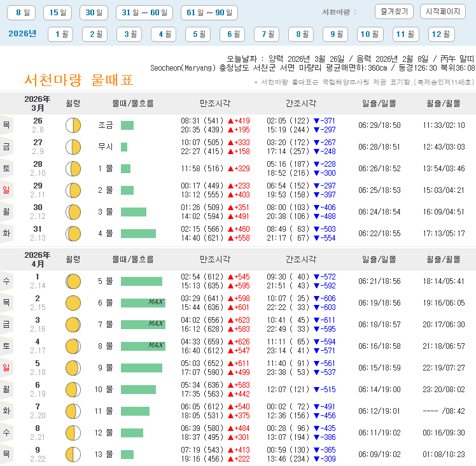This screenshot has height=466, width=476.
Task: Click full moon icon for April 2
Action: point(73,303)
